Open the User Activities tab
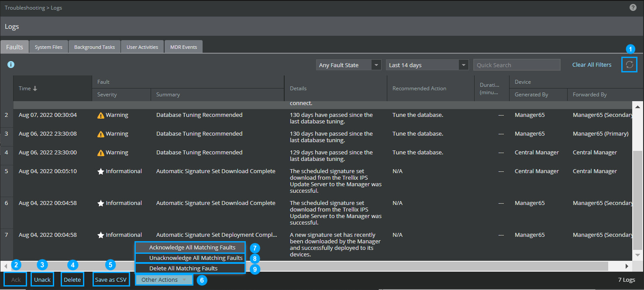Image resolution: width=644 pixels, height=290 pixels. tap(142, 47)
